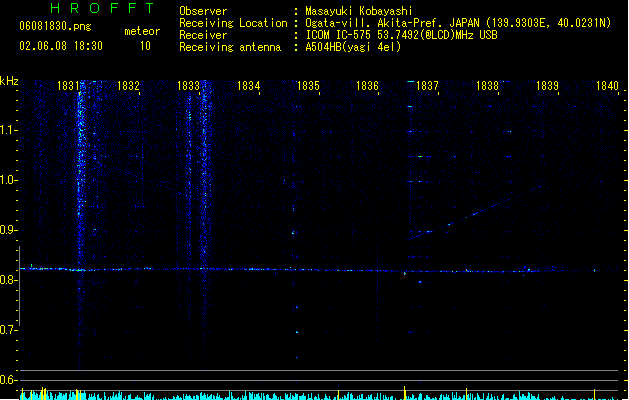Click time marker 1833

pyautogui.click(x=188, y=86)
